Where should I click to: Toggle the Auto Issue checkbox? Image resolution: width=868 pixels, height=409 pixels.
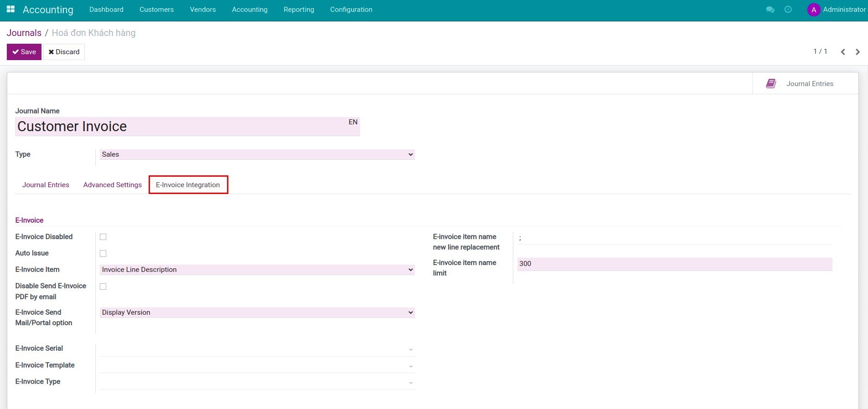103,253
